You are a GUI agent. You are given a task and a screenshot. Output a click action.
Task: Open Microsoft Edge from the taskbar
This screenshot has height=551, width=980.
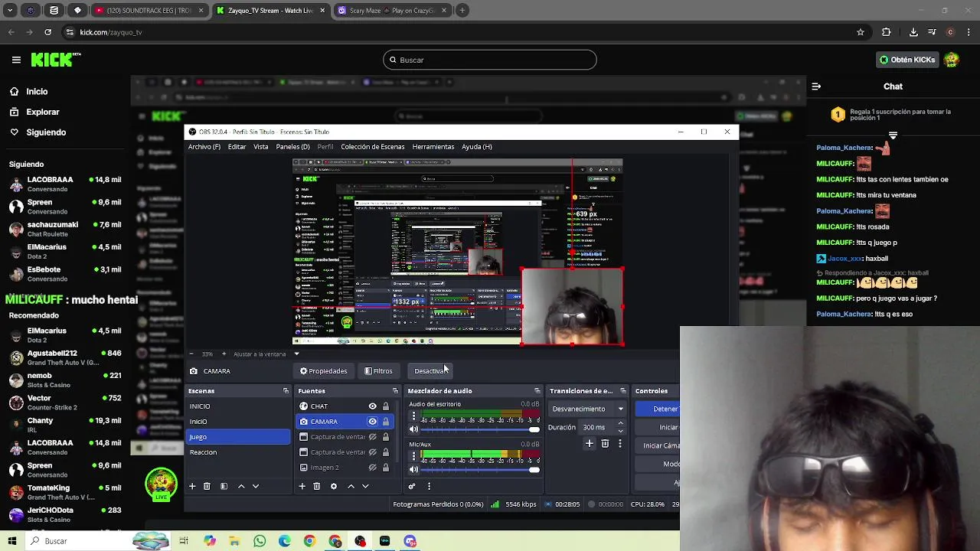285,541
